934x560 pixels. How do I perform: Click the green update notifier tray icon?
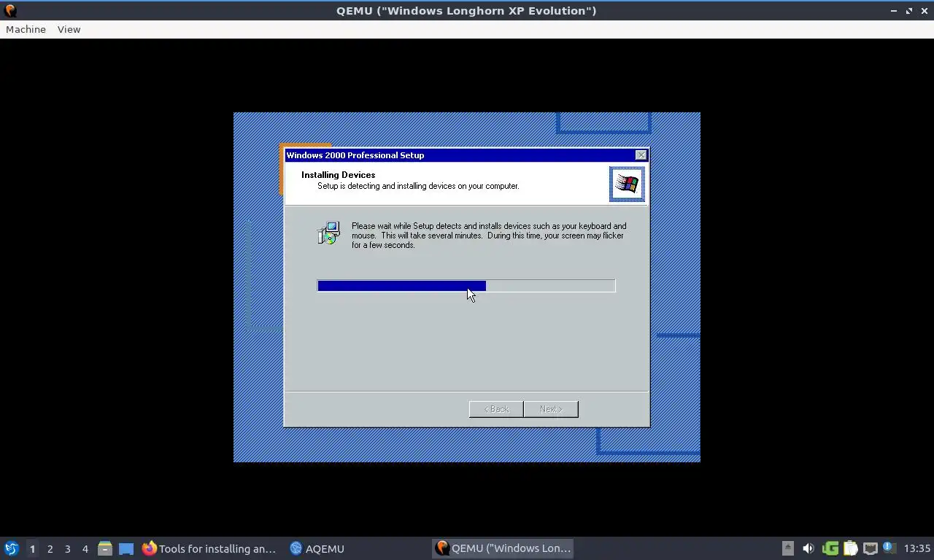pos(830,548)
